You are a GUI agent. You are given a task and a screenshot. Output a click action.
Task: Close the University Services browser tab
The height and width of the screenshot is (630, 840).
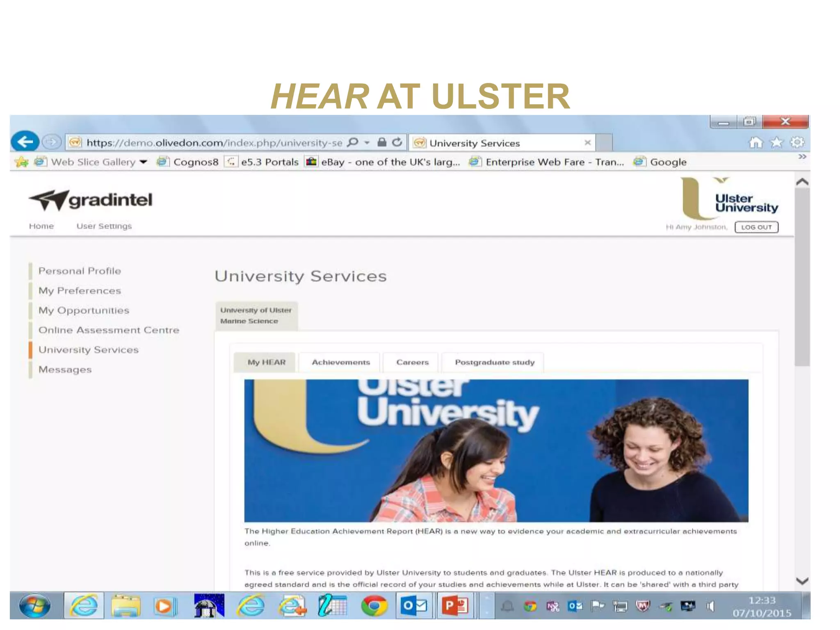pyautogui.click(x=587, y=142)
